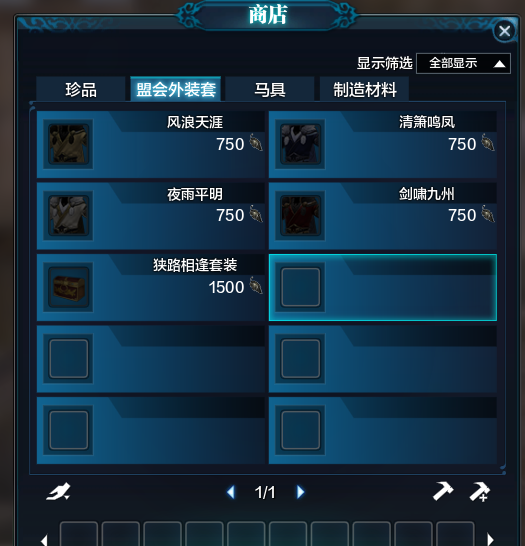Click the highlighted empty shop slot
Screen dimensions: 525x546
(x=383, y=287)
